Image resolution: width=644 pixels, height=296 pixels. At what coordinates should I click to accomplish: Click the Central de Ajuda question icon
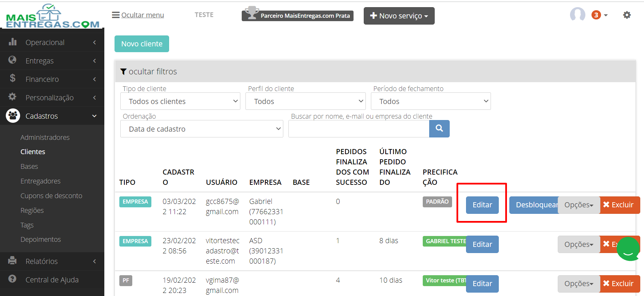click(x=12, y=279)
